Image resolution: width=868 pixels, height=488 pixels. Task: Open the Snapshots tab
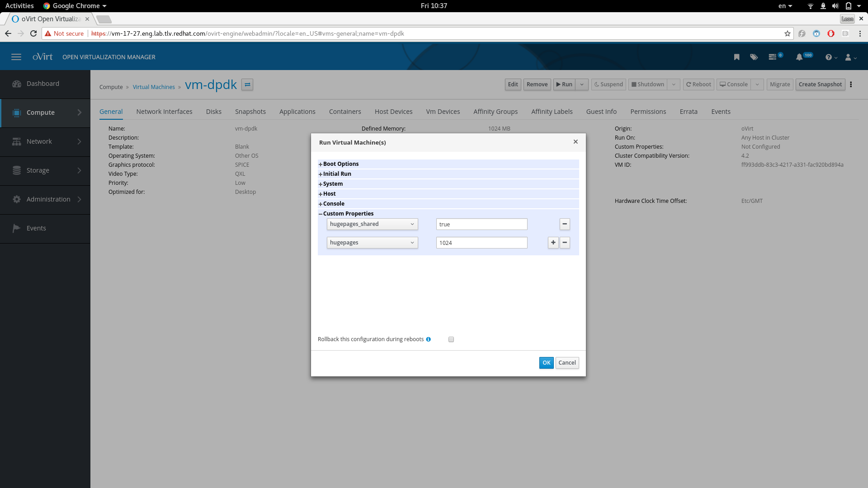point(250,112)
